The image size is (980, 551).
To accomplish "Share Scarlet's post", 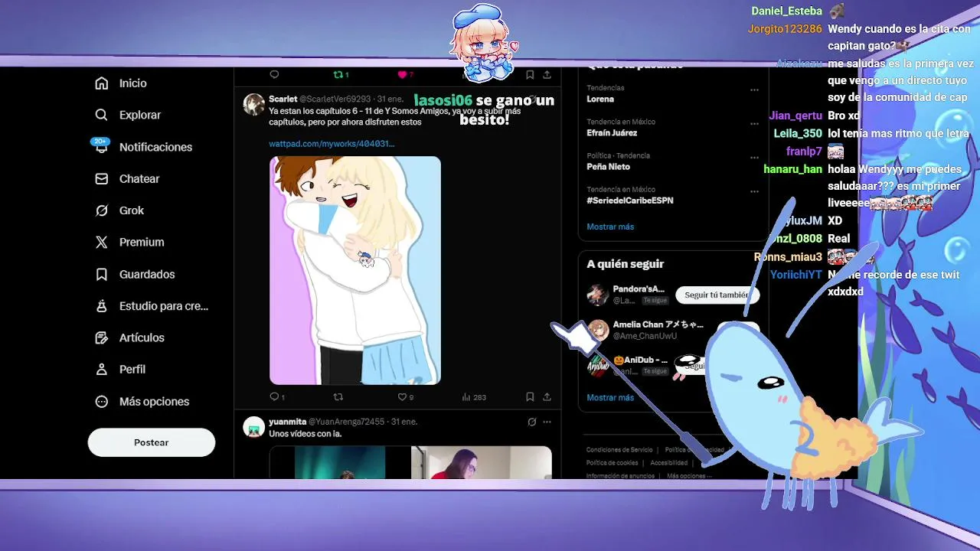I will tap(547, 397).
